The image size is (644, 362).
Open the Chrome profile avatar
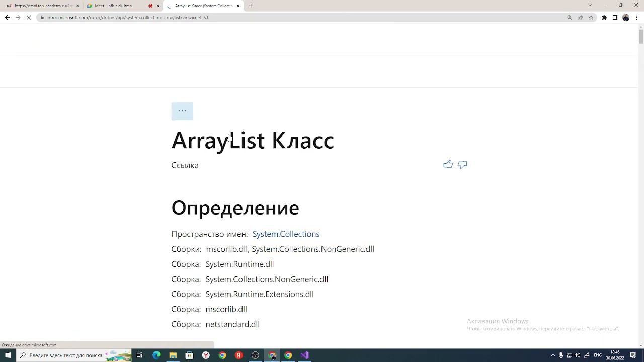[x=626, y=18]
